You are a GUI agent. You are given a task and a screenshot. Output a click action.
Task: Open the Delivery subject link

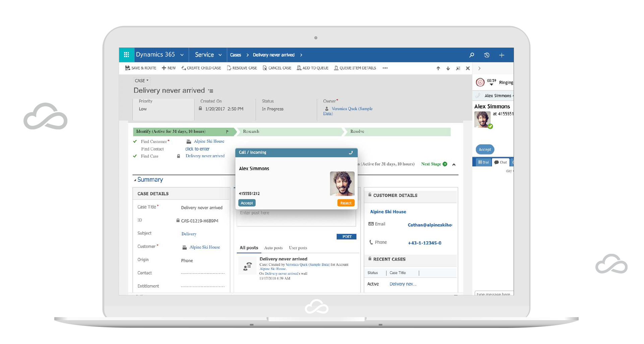pos(189,234)
